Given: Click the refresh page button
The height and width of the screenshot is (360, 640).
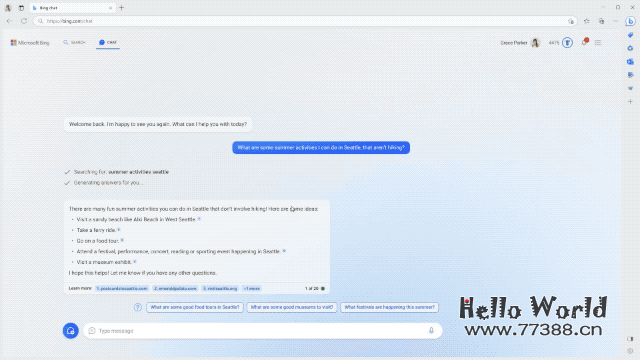Looking at the screenshot, I should [24, 21].
